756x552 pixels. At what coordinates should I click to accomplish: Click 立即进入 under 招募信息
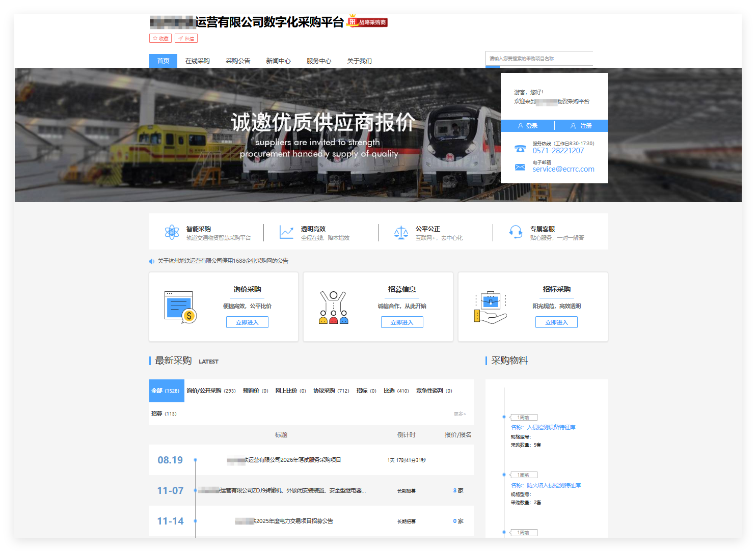coord(402,322)
